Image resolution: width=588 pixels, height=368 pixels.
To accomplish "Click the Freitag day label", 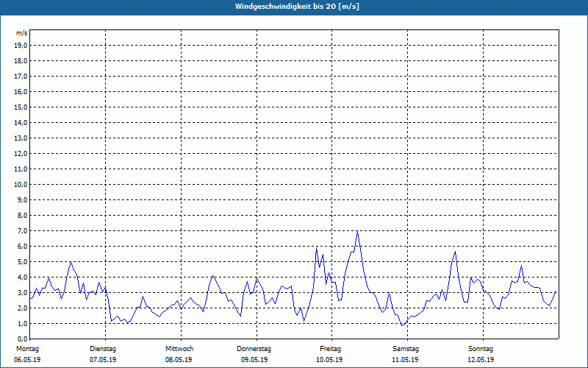I will pyautogui.click(x=330, y=349).
